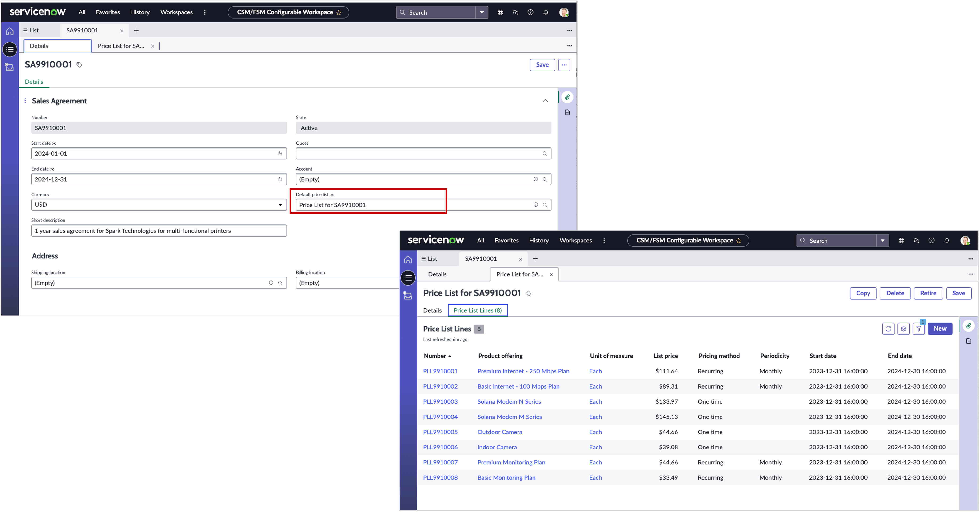Add a new tab in Sales Agreement window
Viewport: 980px width, 512px height.
[136, 30]
